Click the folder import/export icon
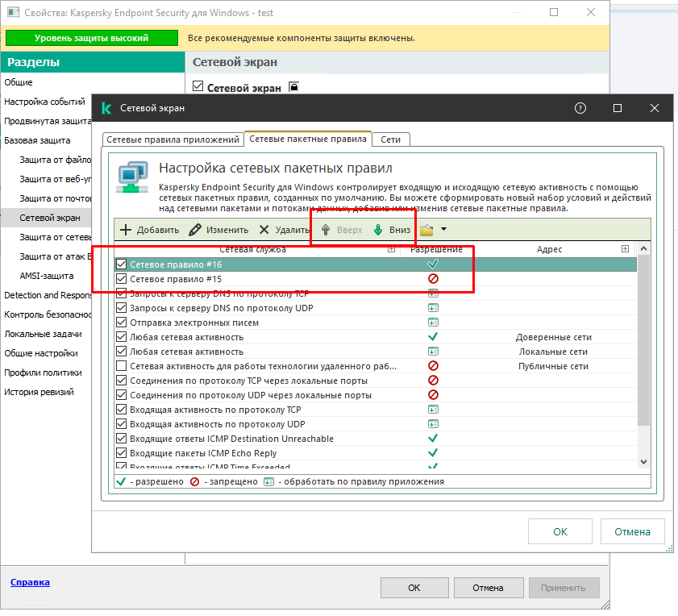678x616 pixels. [x=426, y=230]
